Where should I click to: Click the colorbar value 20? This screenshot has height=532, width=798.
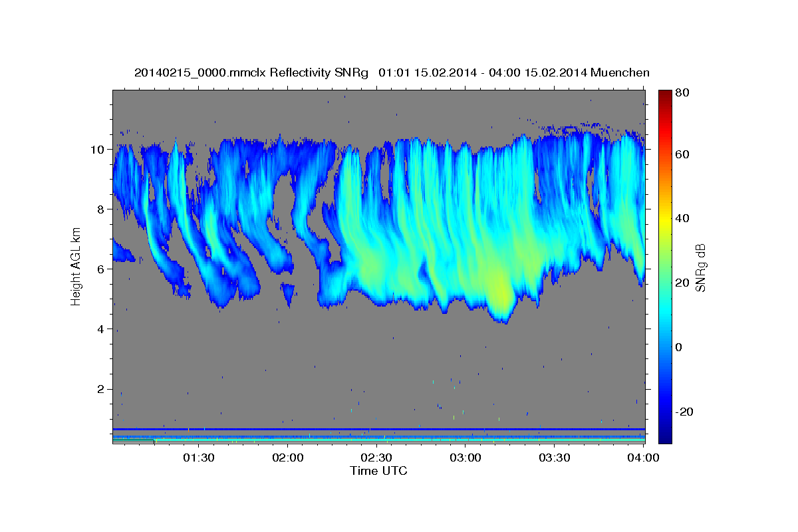684,283
